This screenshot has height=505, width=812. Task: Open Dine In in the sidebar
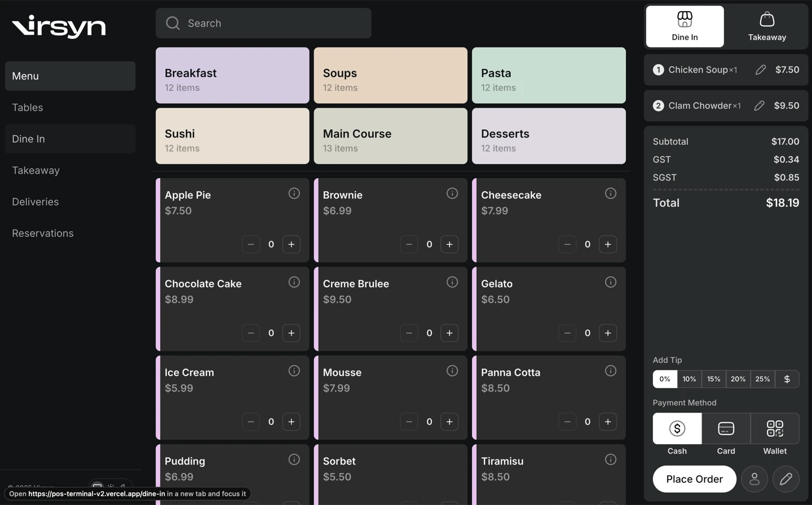70,139
